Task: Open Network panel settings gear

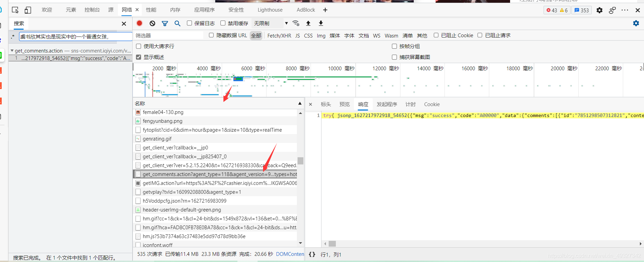Action: [636, 23]
